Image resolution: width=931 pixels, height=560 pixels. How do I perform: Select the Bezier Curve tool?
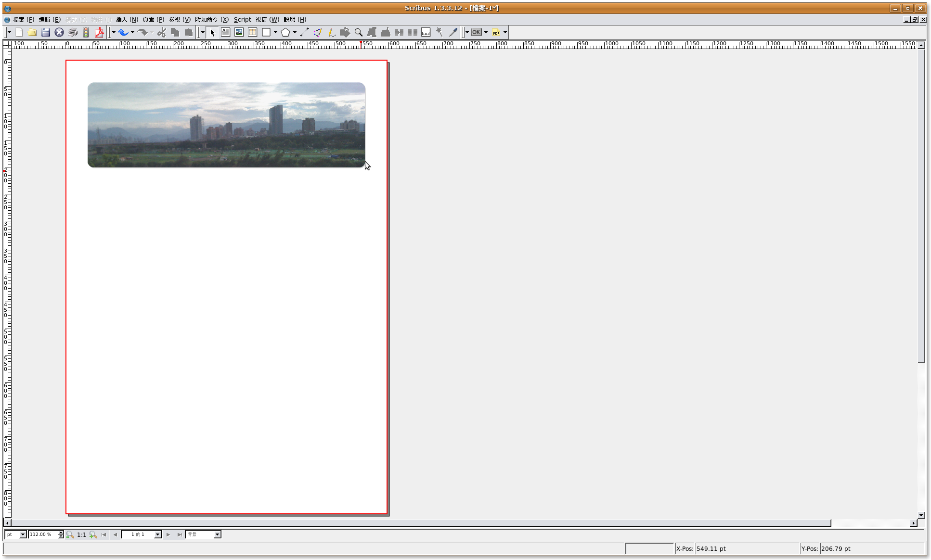point(318,32)
